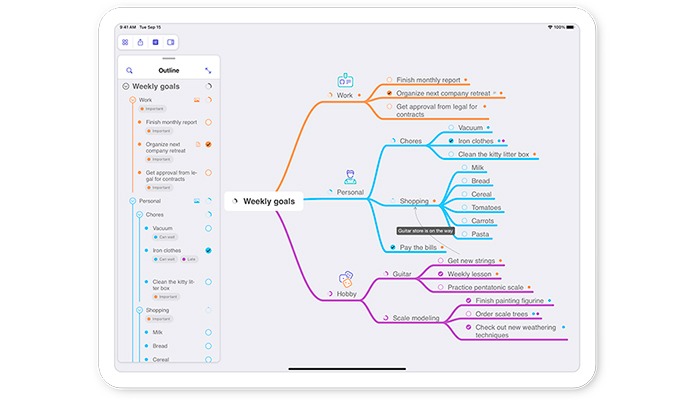Click tag dots after Order scale trees node

click(536, 314)
